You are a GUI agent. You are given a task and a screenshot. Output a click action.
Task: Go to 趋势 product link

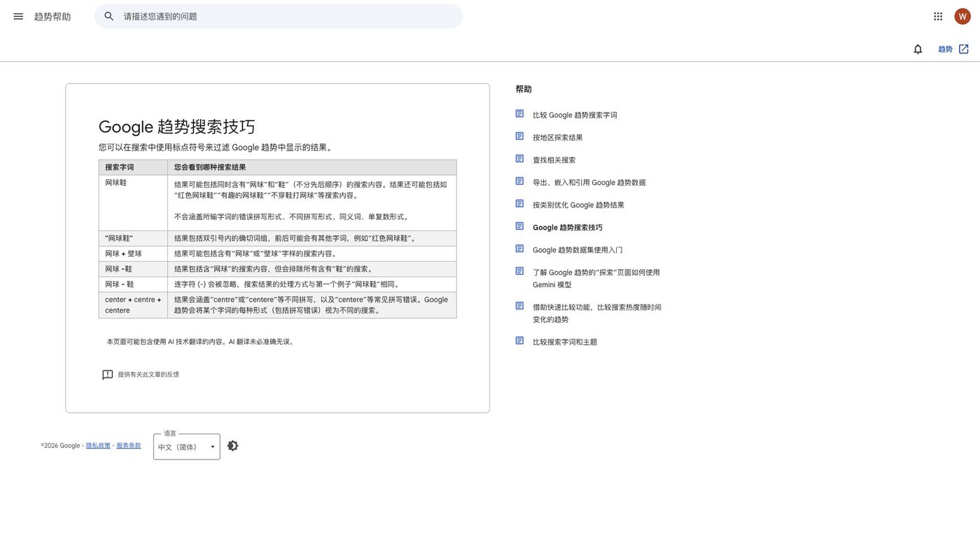(x=945, y=49)
